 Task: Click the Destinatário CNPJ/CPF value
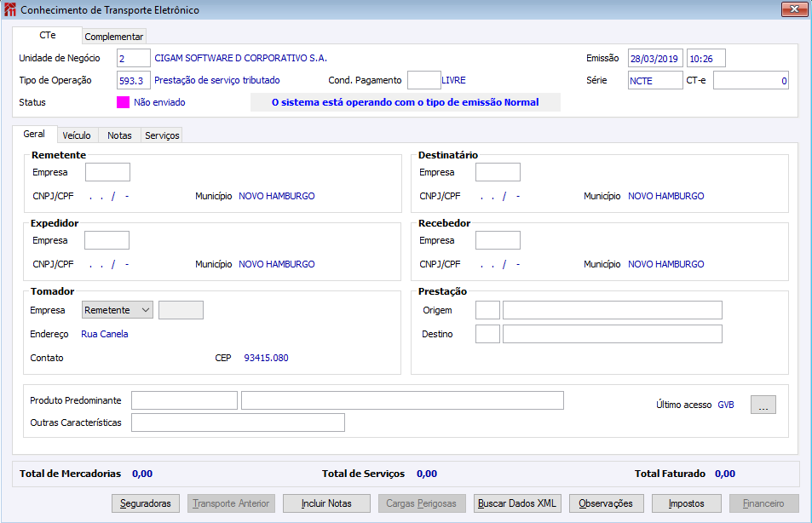coord(500,196)
